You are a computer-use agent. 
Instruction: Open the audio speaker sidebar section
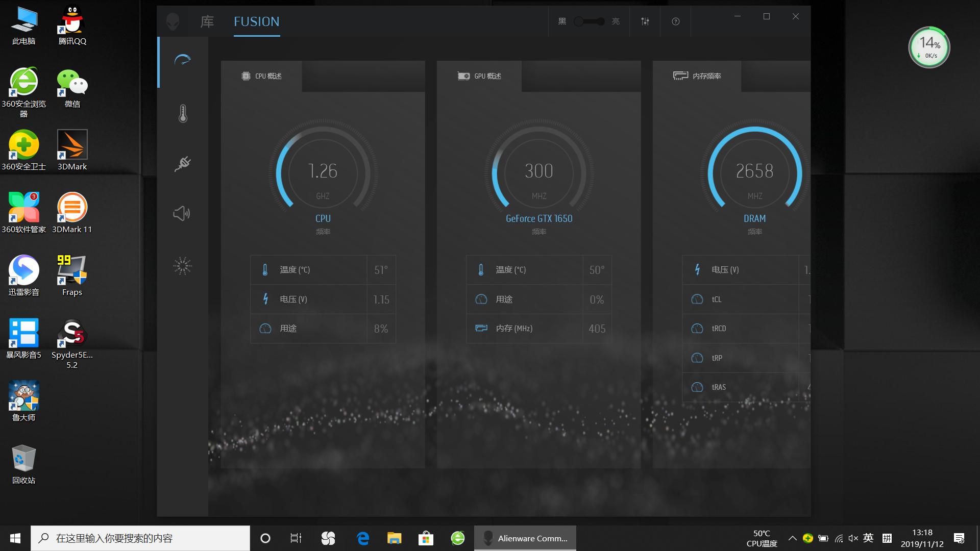182,213
